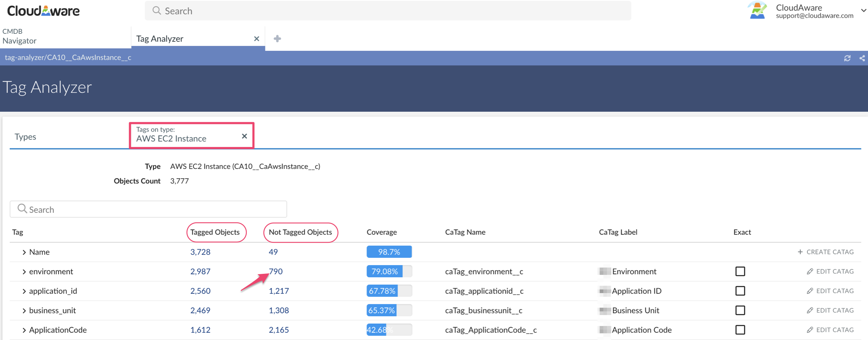Select Tags on type AWS EC2 Instance tab
Image resolution: width=868 pixels, height=340 pixels.
pyautogui.click(x=191, y=135)
